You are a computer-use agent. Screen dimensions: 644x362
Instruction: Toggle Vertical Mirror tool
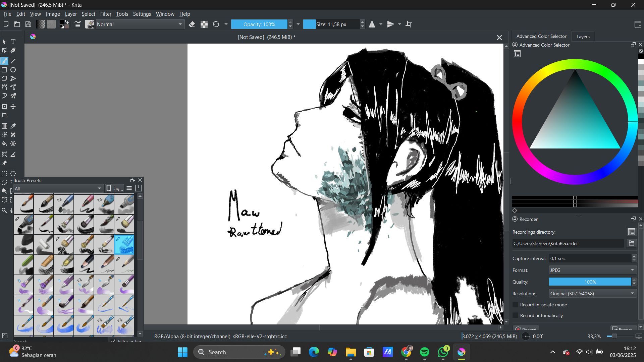click(390, 24)
